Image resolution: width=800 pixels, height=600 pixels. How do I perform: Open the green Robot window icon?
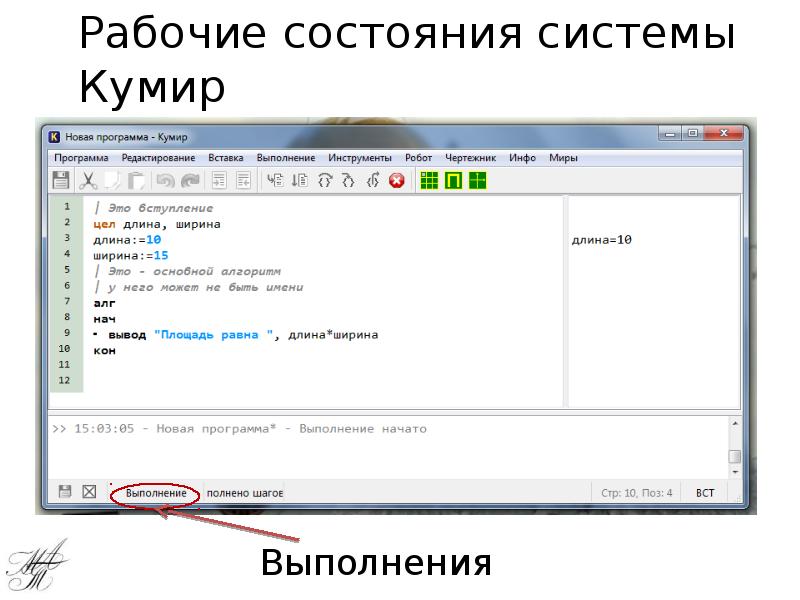click(x=453, y=181)
